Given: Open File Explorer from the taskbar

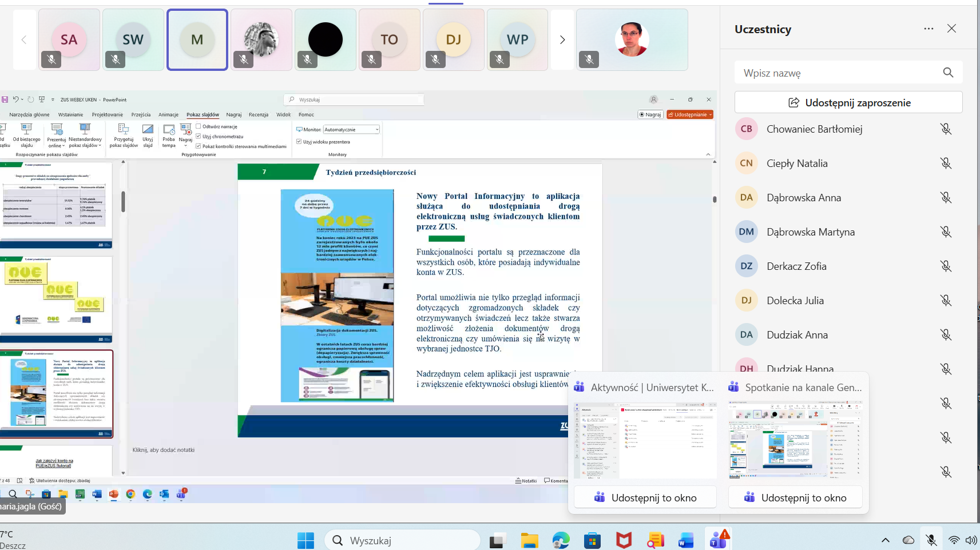Looking at the screenshot, I should tap(529, 540).
